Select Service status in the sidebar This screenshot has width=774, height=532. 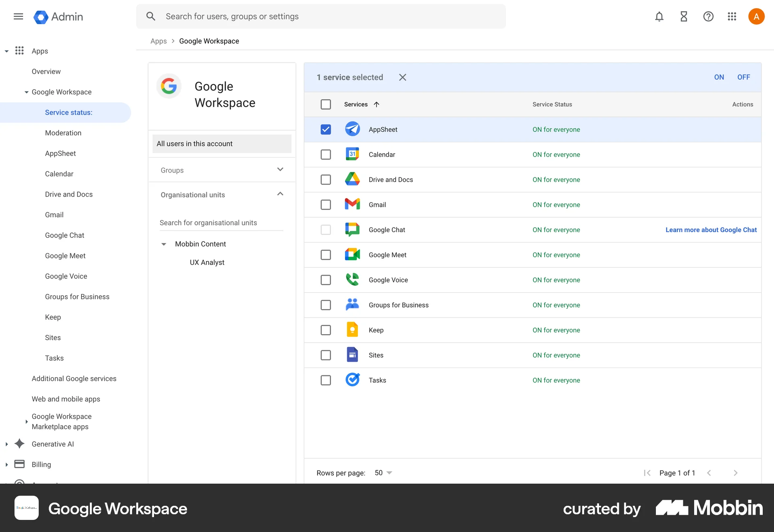(69, 112)
